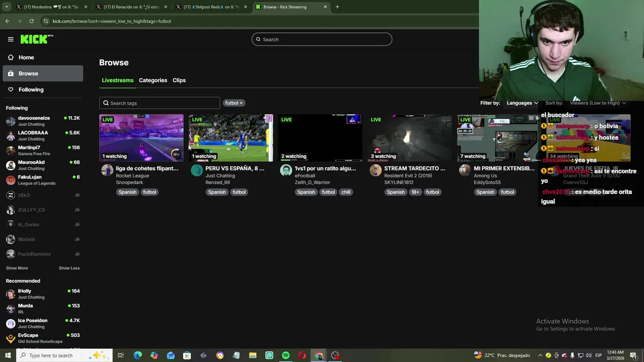Open the Resident Evil 2 stream thumbnail
644x362 pixels.
(410, 138)
